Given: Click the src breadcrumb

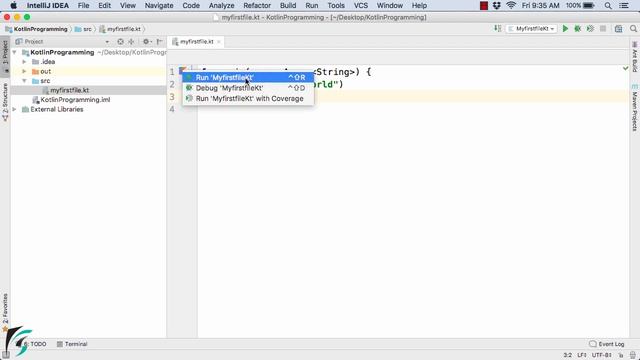Looking at the screenshot, I should pyautogui.click(x=84, y=29).
